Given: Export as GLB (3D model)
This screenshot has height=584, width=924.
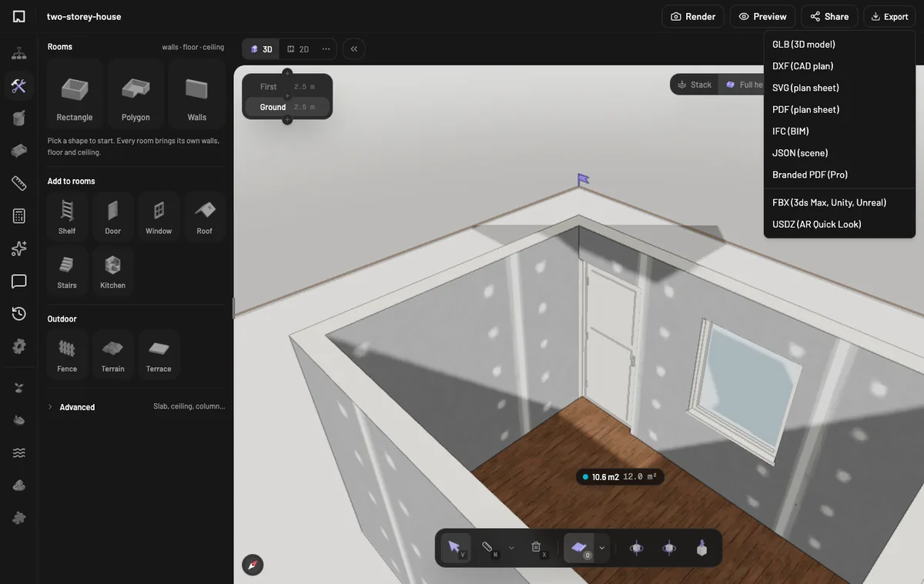Looking at the screenshot, I should point(839,45).
